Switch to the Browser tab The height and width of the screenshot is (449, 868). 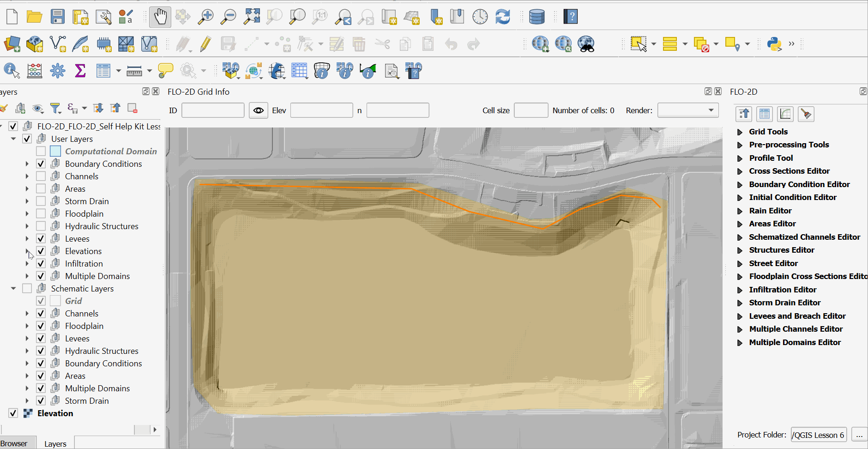click(x=14, y=443)
